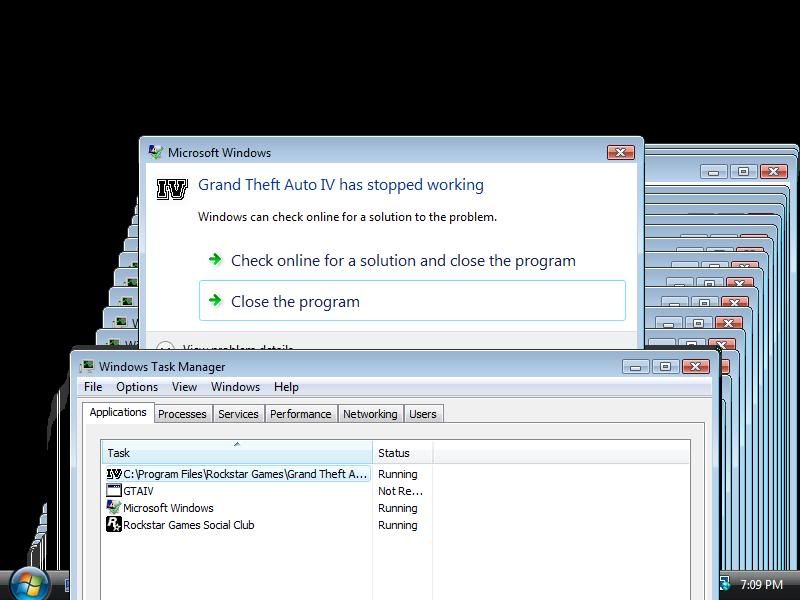
Task: Sort the list by Task column header
Action: point(237,453)
